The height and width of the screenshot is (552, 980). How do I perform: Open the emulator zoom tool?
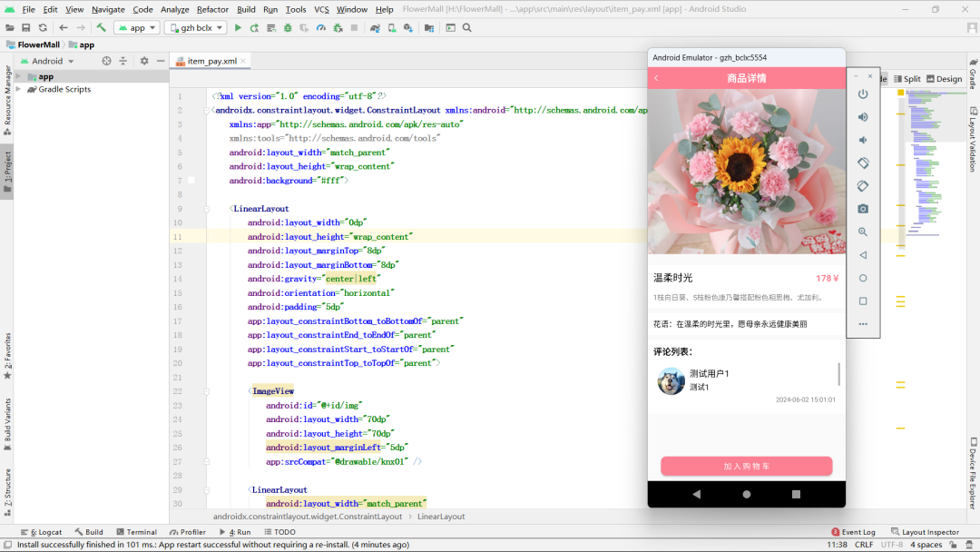click(863, 232)
